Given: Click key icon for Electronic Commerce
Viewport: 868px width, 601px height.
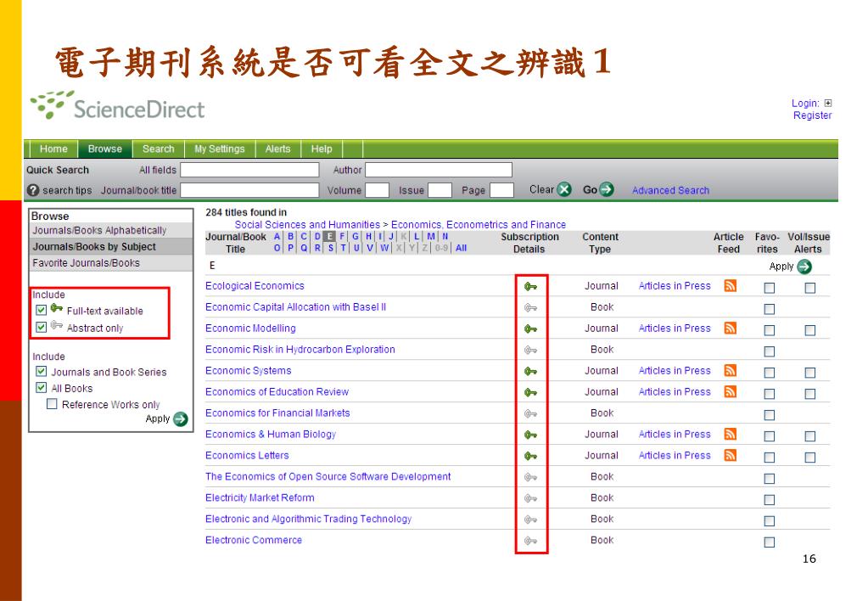Looking at the screenshot, I should (531, 541).
